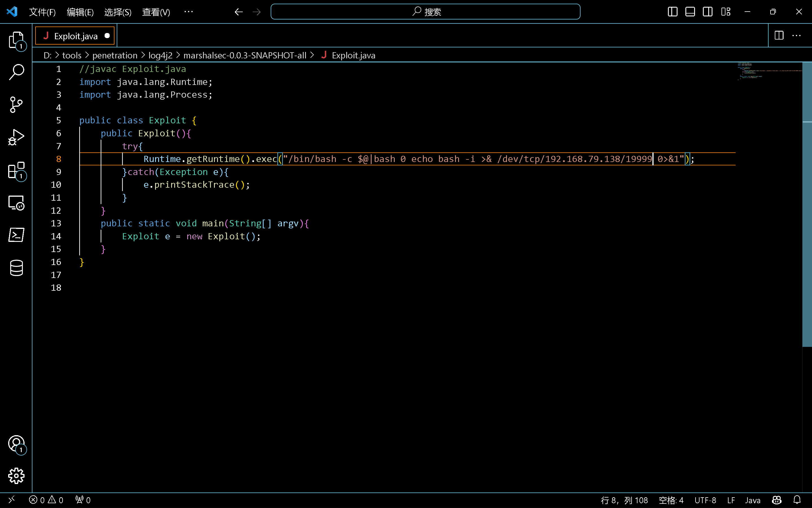Toggle the primary side bar layout
The height and width of the screenshot is (508, 812).
coord(672,12)
